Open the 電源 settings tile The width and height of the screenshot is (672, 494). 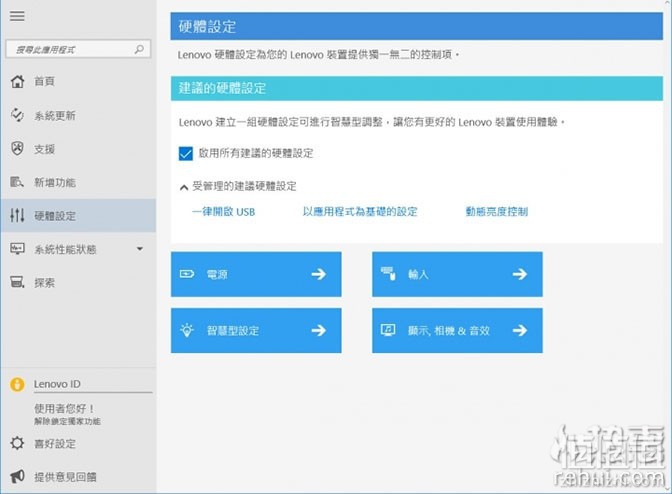[256, 274]
